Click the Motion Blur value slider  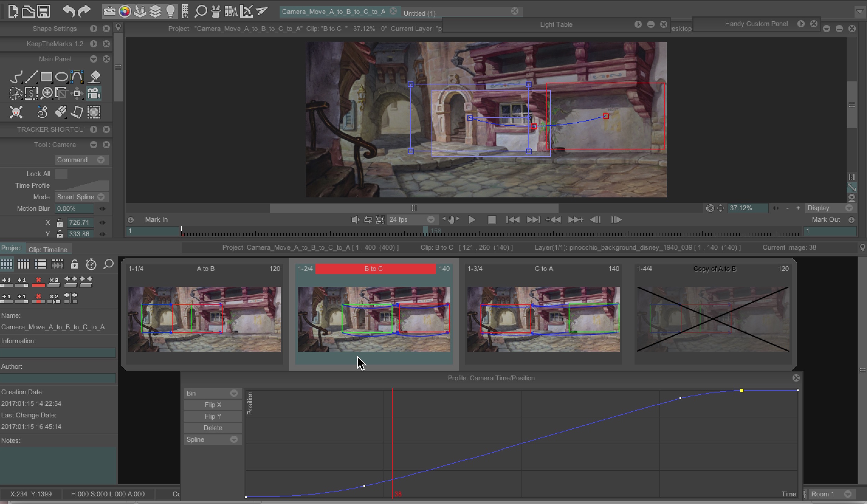74,208
